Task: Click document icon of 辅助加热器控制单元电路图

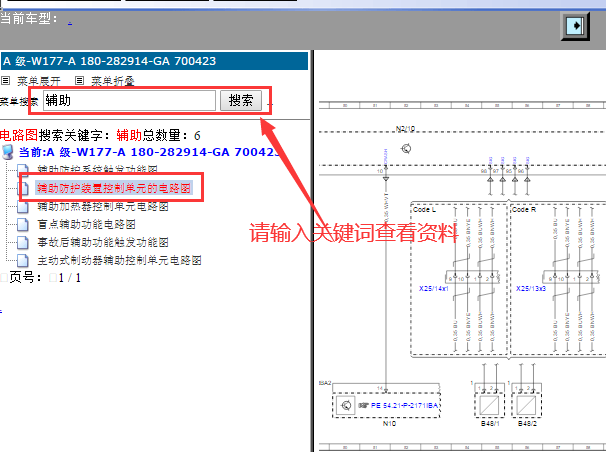Action: point(23,206)
